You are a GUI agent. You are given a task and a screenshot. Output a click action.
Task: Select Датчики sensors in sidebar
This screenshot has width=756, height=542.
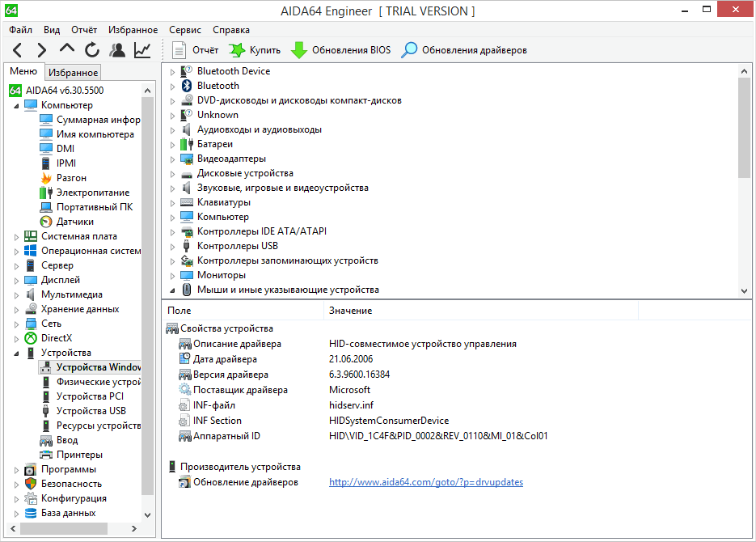[x=74, y=222]
